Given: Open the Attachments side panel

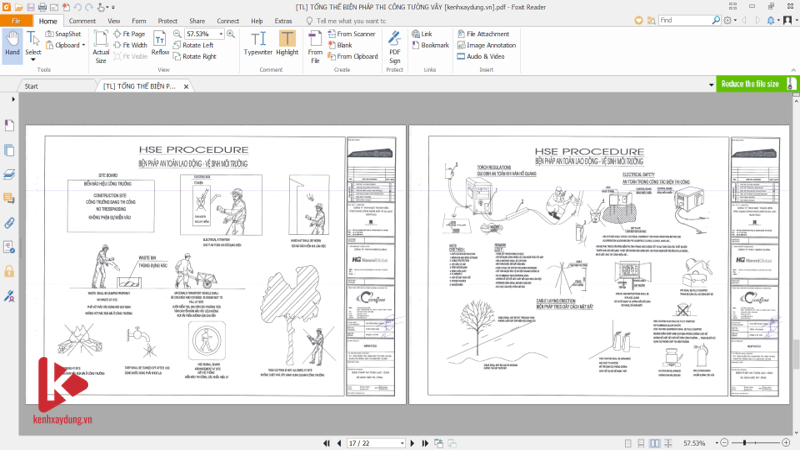Looking at the screenshot, I should (x=9, y=222).
